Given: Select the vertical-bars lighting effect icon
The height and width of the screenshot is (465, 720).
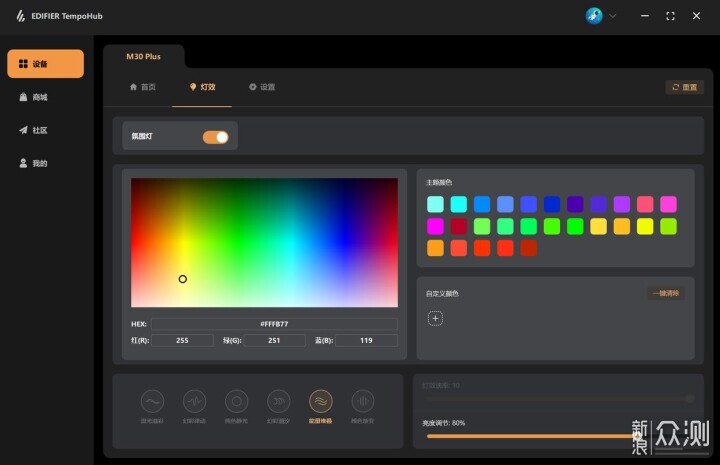Looking at the screenshot, I should (x=363, y=401).
